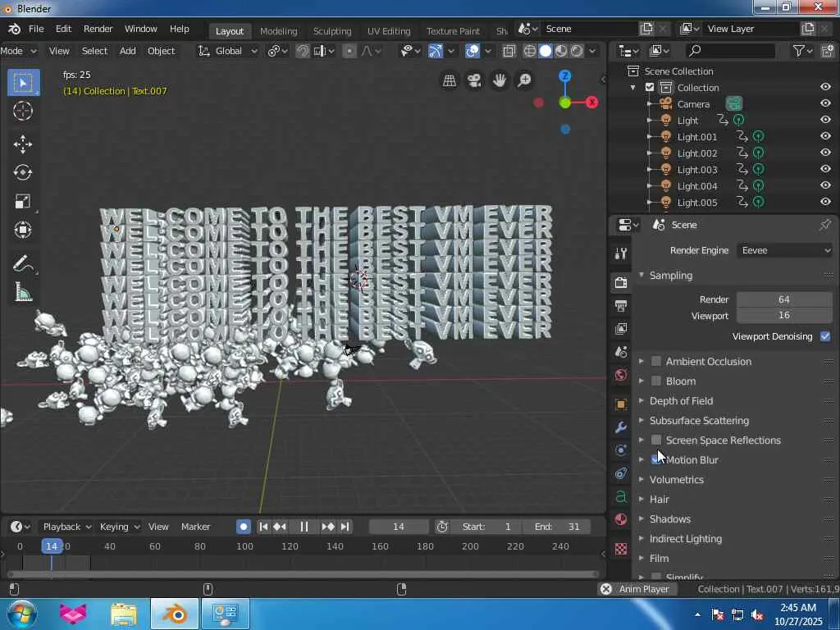
Task: Open the Output properties tab icon
Action: click(621, 306)
